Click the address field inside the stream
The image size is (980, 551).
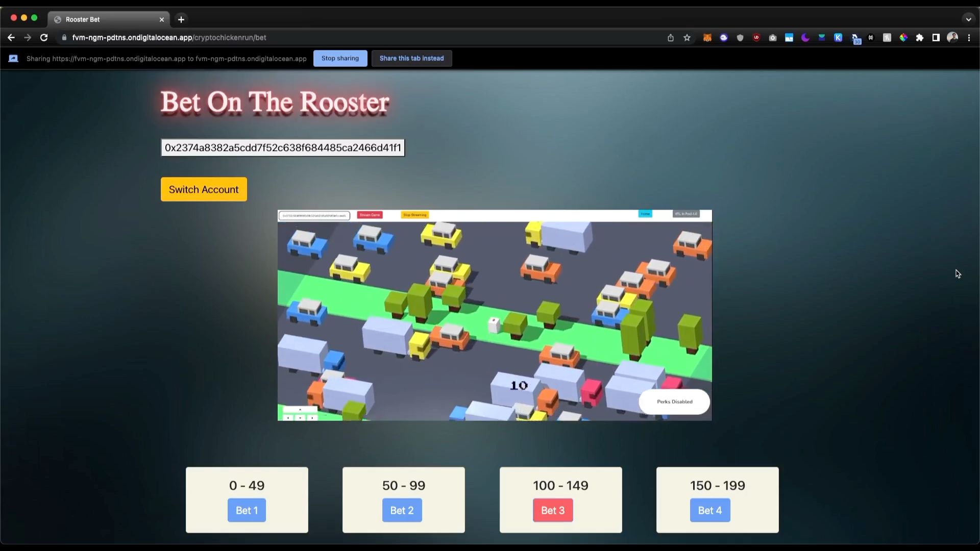pos(314,215)
